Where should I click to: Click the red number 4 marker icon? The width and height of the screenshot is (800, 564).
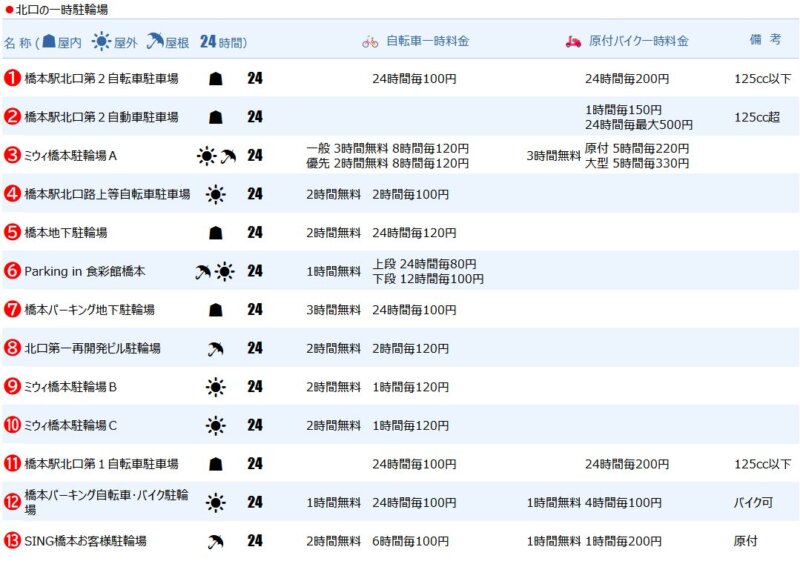pyautogui.click(x=12, y=194)
